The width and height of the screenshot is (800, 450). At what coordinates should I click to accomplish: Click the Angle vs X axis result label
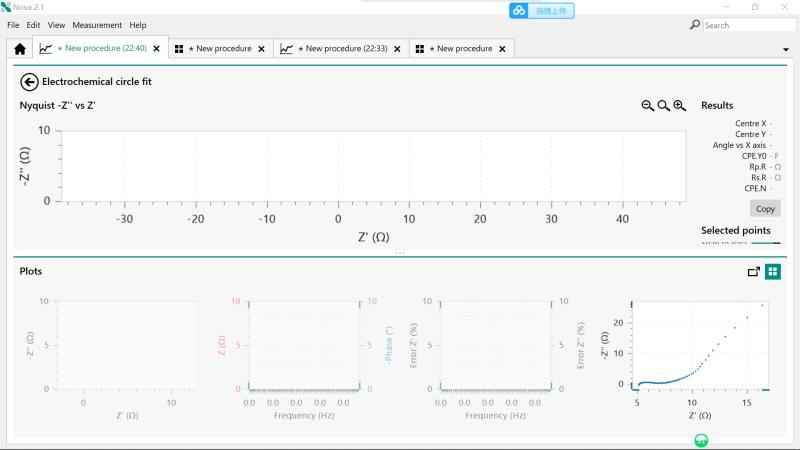coord(739,145)
